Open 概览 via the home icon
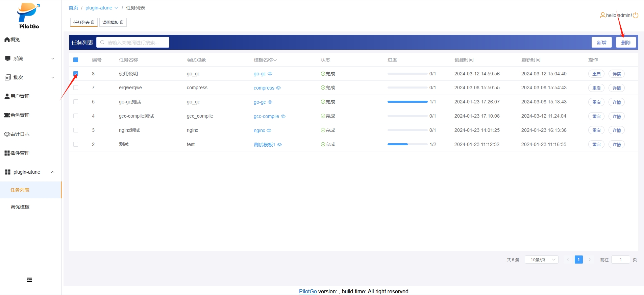Image resolution: width=644 pixels, height=295 pixels. [x=7, y=40]
